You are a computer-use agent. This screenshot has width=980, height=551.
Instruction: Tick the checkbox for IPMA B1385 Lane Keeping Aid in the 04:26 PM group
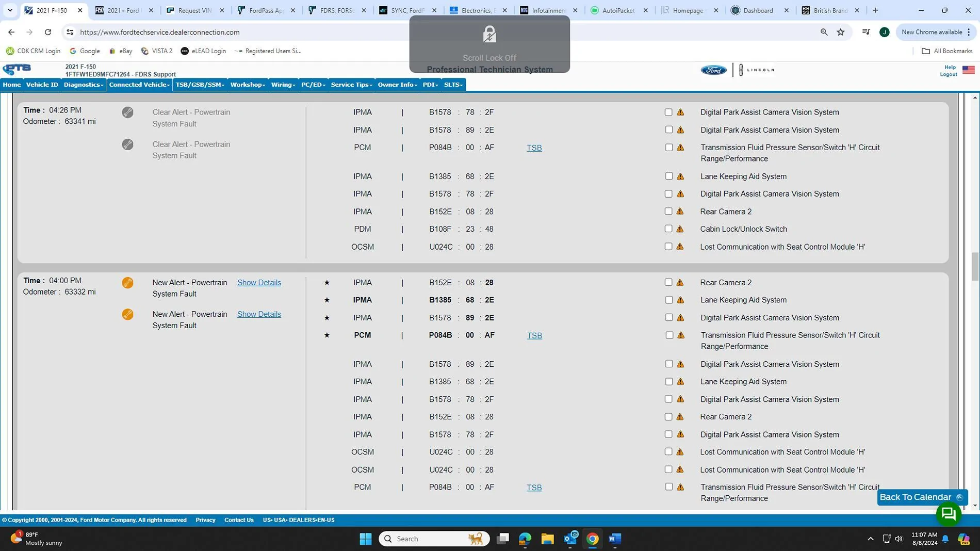click(668, 176)
